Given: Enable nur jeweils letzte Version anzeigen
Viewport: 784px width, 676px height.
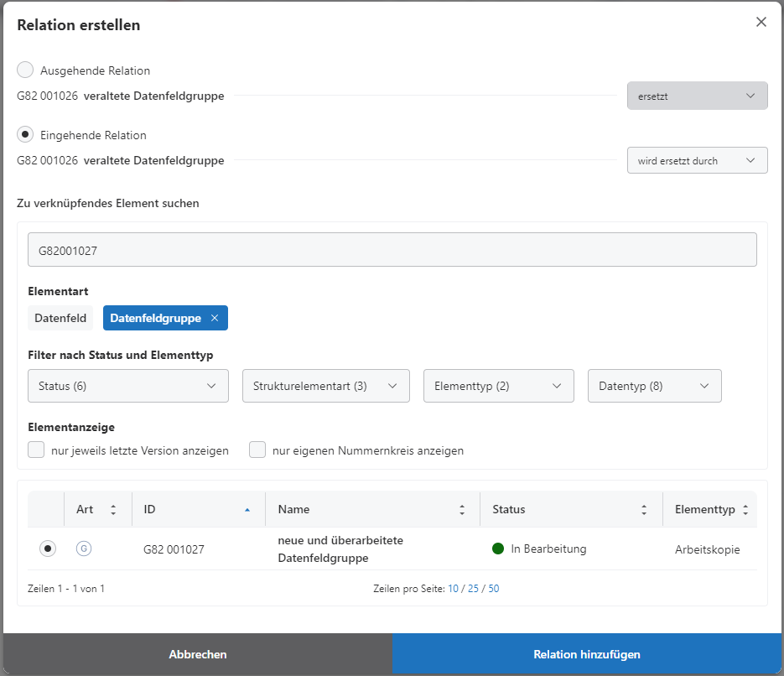Looking at the screenshot, I should click(36, 450).
